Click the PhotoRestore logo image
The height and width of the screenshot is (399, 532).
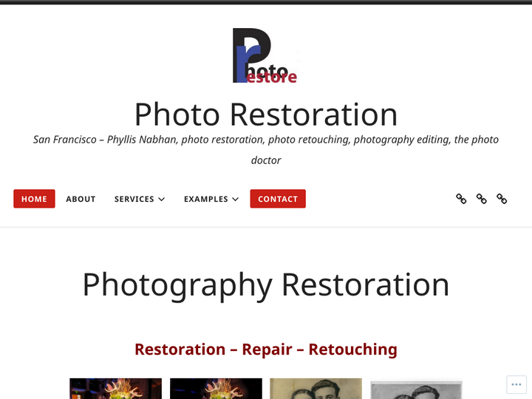pos(266,55)
